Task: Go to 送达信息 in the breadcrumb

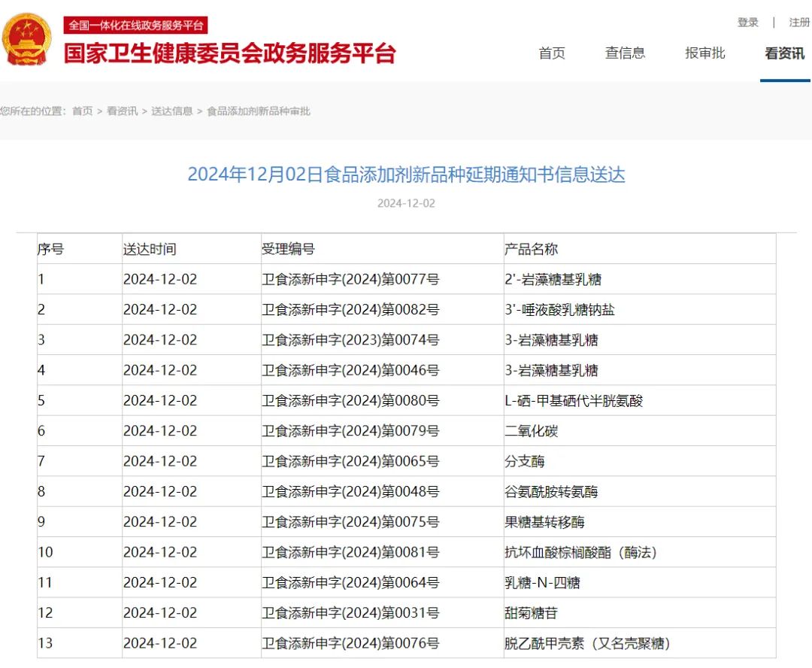Action: tap(172, 111)
